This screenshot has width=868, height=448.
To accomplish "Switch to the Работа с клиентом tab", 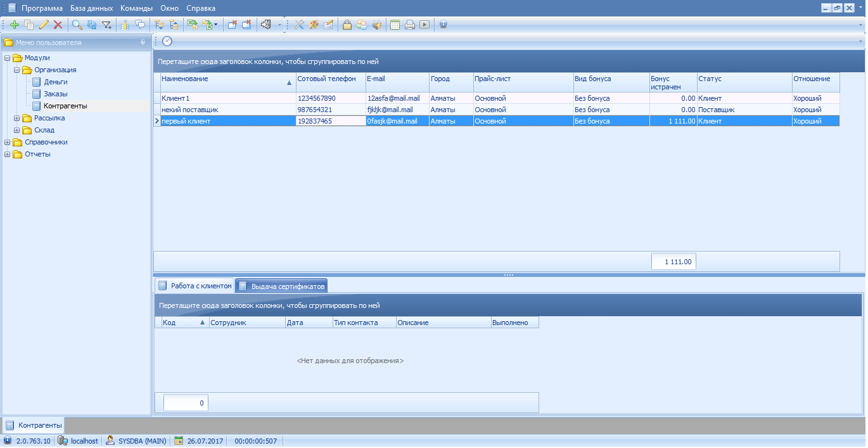I will click(x=195, y=286).
